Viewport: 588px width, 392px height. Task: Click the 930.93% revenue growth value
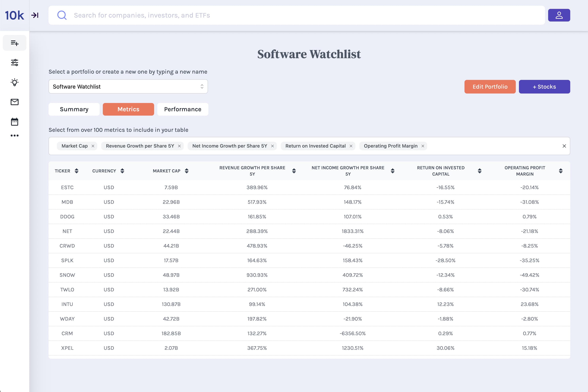(257, 275)
